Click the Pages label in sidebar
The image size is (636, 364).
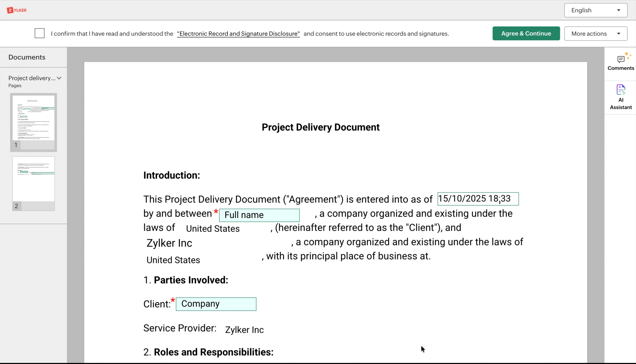[x=15, y=86]
